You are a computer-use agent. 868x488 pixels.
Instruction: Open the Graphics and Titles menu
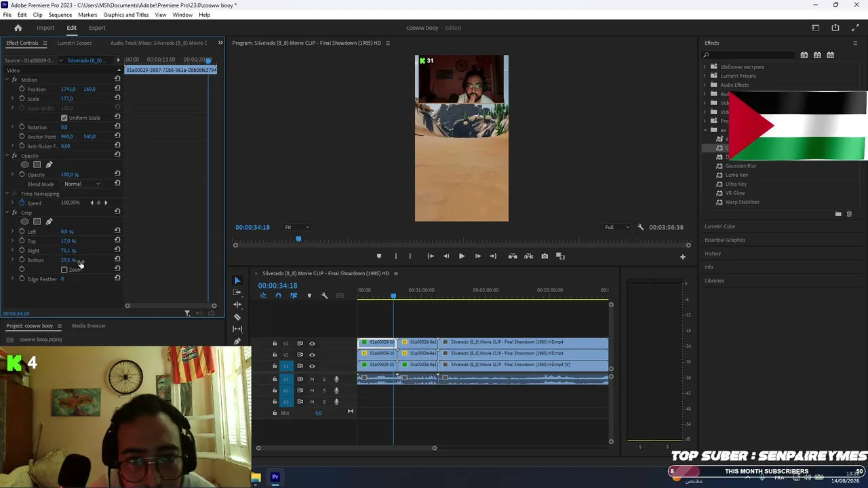pos(126,15)
